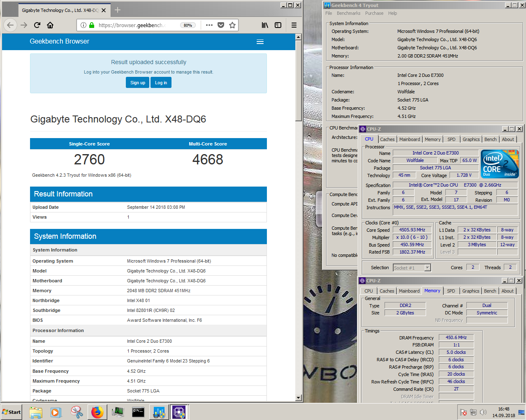Click the Pocket save icon
Image resolution: width=526 pixels, height=420 pixels.
point(221,25)
